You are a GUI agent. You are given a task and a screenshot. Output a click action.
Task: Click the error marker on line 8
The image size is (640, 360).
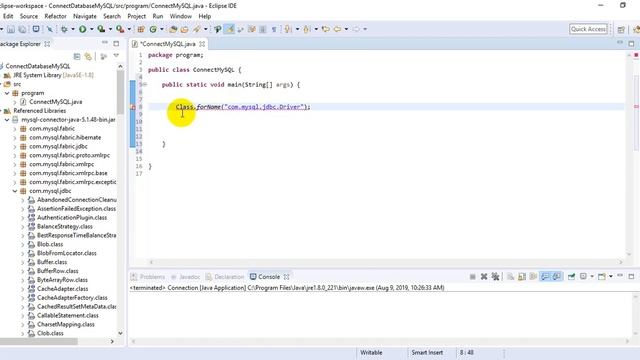pyautogui.click(x=133, y=107)
